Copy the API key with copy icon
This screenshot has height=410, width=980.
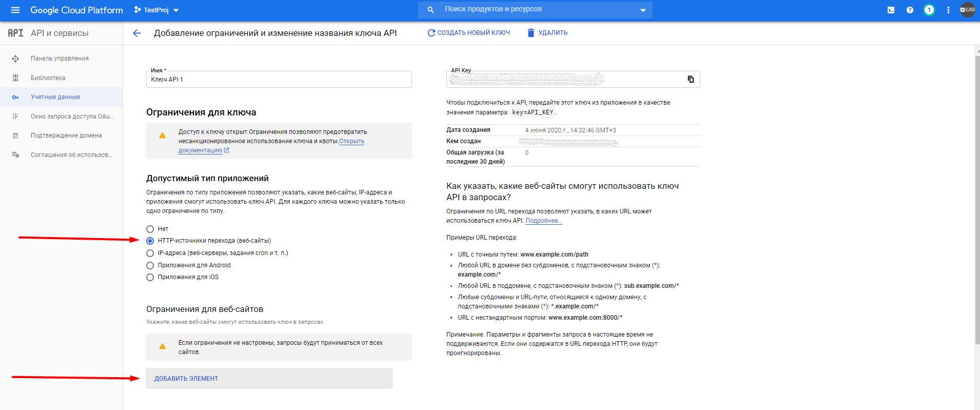click(691, 80)
